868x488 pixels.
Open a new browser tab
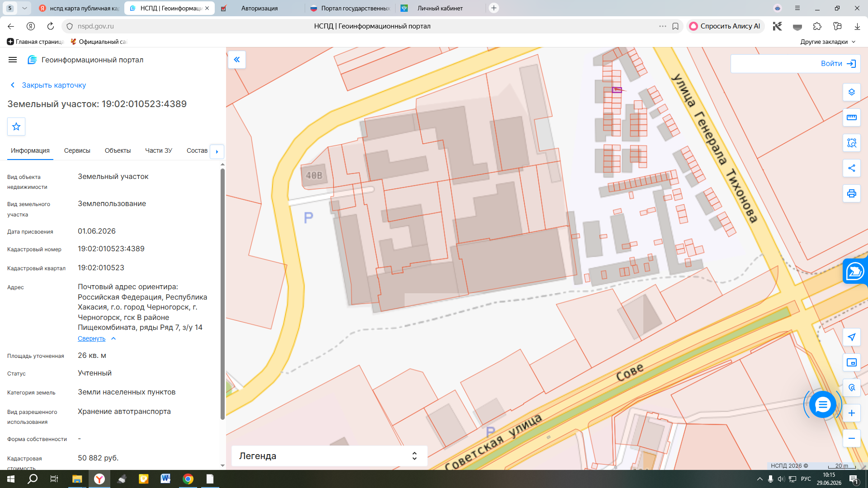pos(494,8)
